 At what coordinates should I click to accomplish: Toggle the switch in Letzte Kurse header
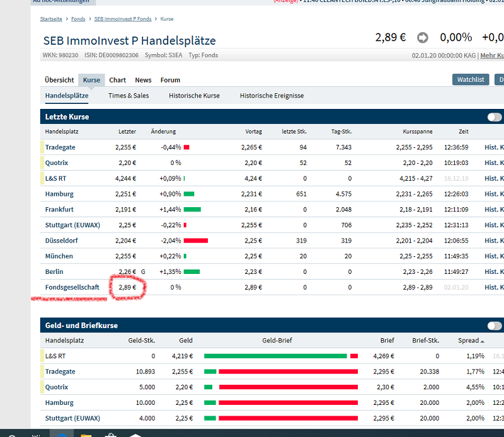tap(495, 117)
